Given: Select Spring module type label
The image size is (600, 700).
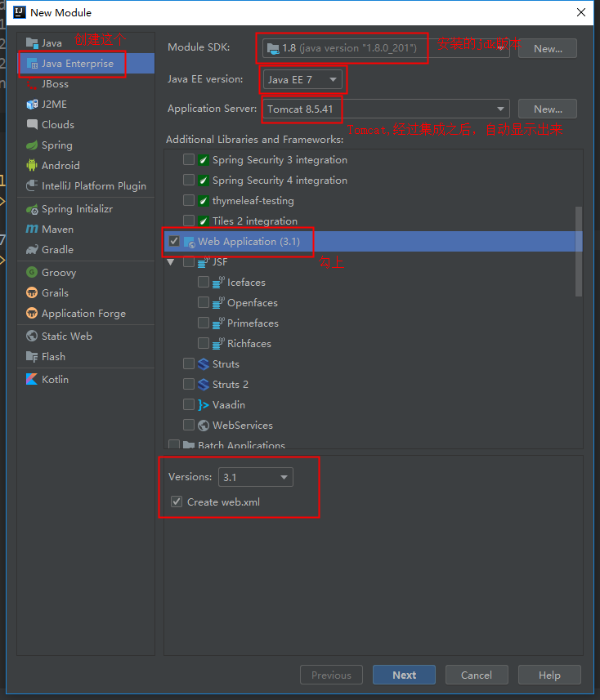Looking at the screenshot, I should 56,145.
